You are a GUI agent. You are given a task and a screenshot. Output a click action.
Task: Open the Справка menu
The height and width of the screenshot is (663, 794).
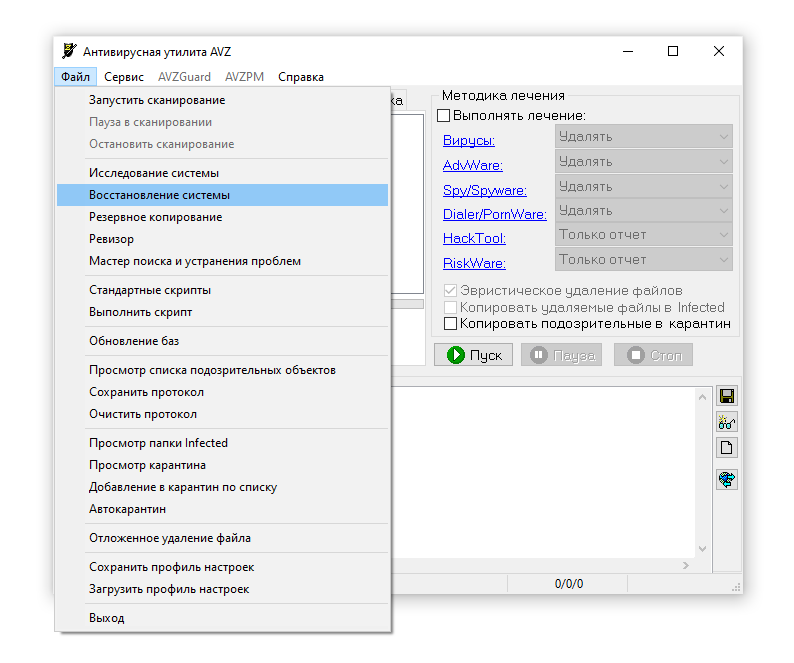tap(301, 77)
